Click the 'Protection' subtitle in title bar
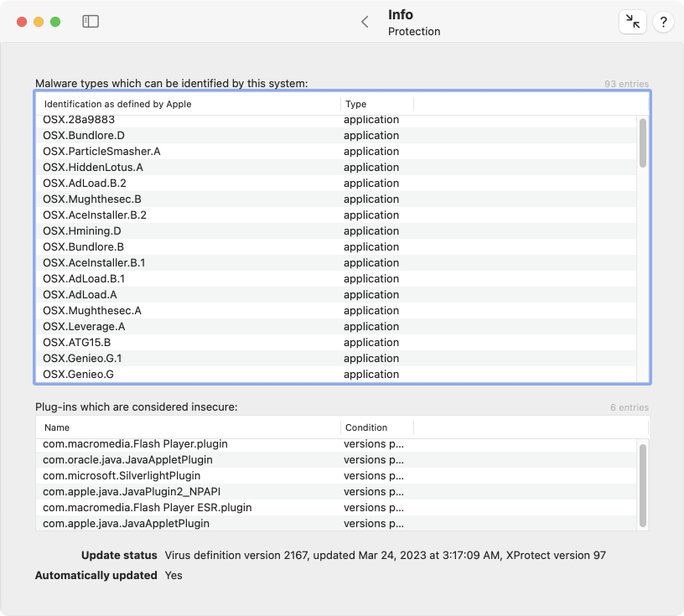Image resolution: width=684 pixels, height=616 pixels. 414,31
